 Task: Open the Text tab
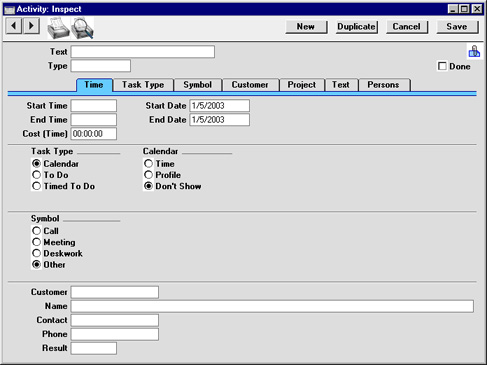tap(341, 85)
